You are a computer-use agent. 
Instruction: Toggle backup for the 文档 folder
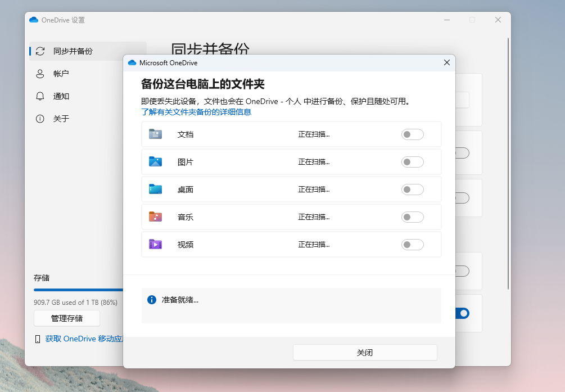tap(413, 134)
